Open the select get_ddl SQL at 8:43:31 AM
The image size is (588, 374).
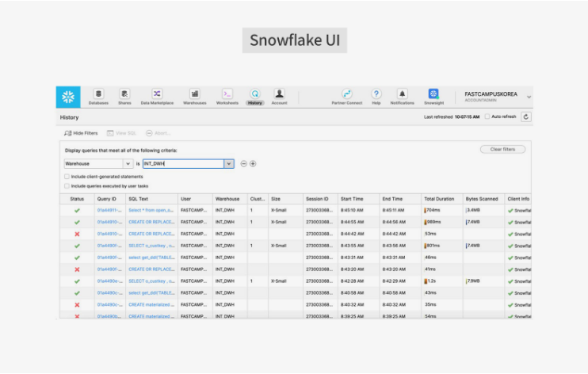[x=151, y=258]
